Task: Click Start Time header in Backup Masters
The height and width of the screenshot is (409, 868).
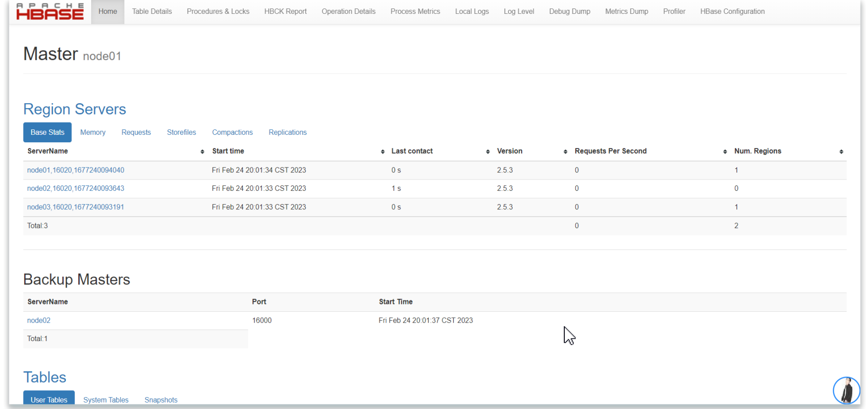Action: point(396,301)
